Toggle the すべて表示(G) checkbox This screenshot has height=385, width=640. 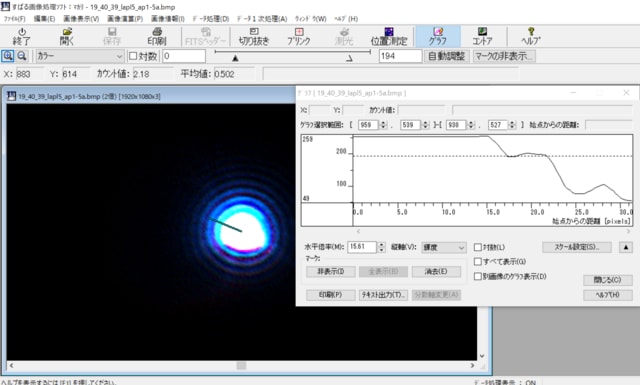(x=478, y=261)
